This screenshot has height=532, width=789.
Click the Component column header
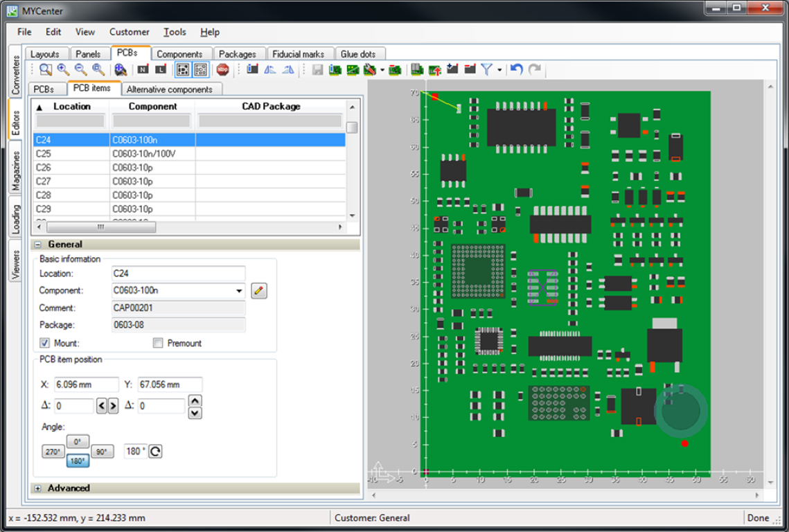(152, 106)
